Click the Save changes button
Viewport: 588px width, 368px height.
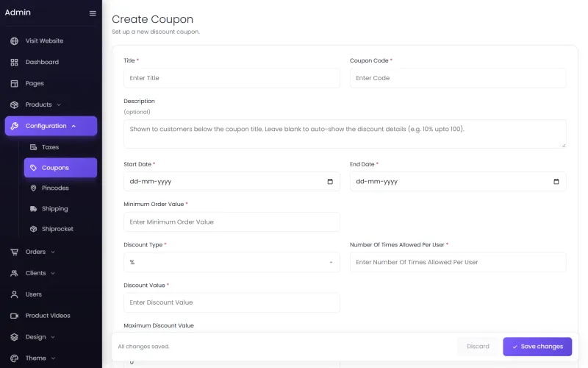[537, 347]
